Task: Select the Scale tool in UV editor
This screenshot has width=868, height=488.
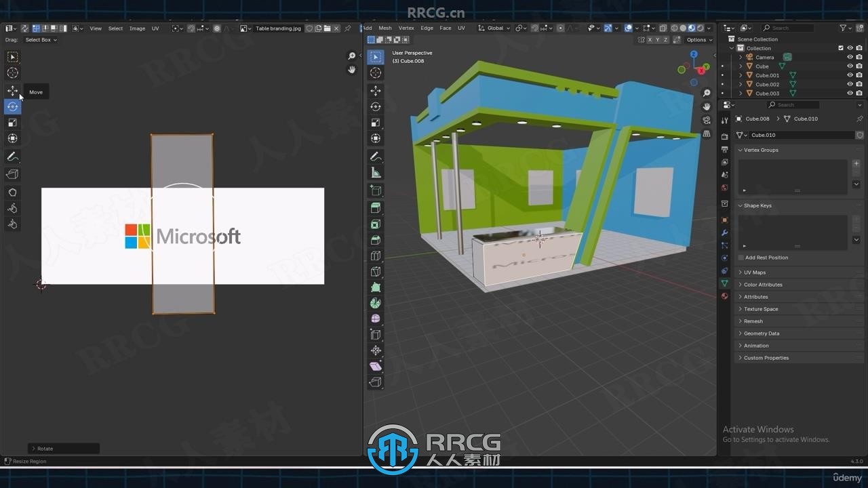Action: tap(12, 123)
